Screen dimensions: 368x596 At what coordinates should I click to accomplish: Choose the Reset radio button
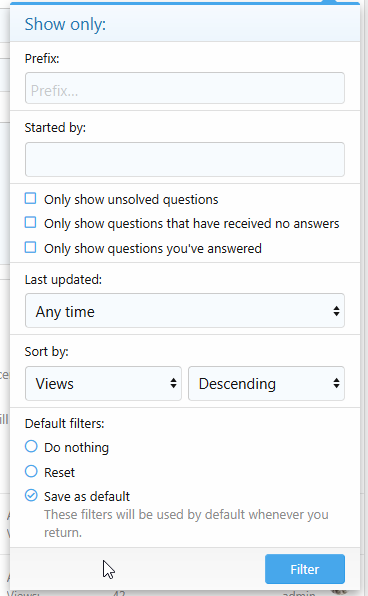(x=31, y=471)
